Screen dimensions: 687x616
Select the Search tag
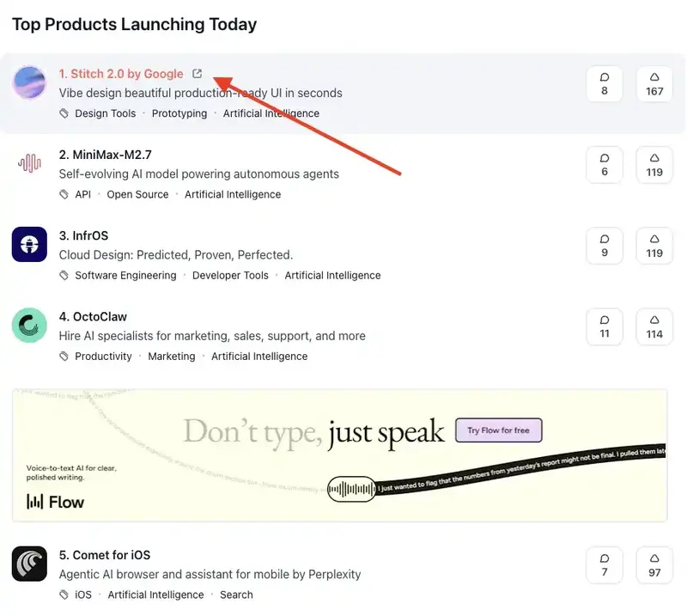click(236, 595)
